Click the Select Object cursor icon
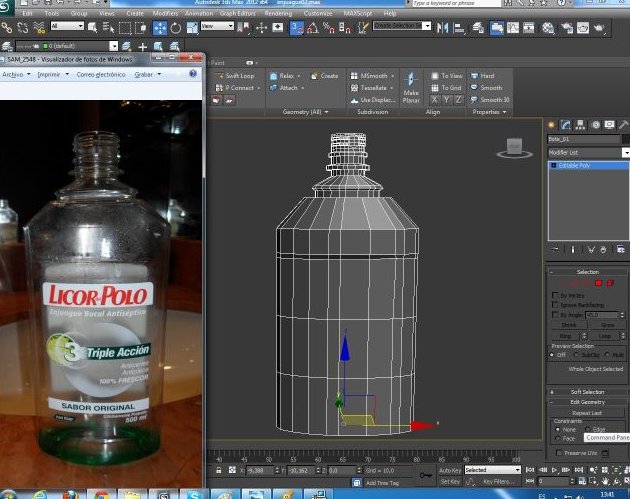630x499 pixels. pyautogui.click(x=92, y=28)
